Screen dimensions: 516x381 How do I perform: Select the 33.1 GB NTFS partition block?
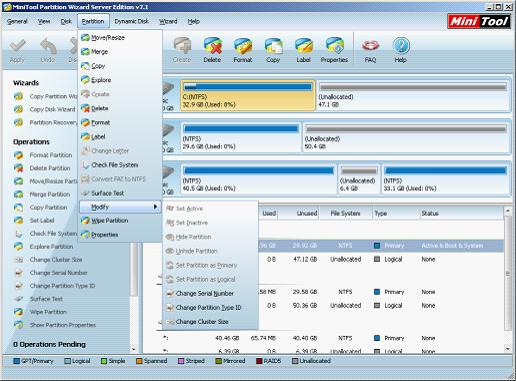[x=445, y=179]
